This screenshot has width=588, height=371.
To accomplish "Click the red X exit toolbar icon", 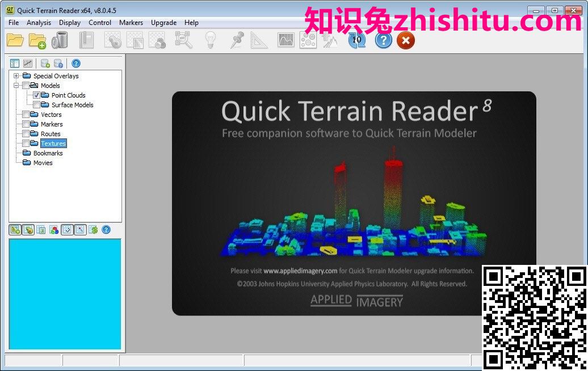I will (x=405, y=40).
